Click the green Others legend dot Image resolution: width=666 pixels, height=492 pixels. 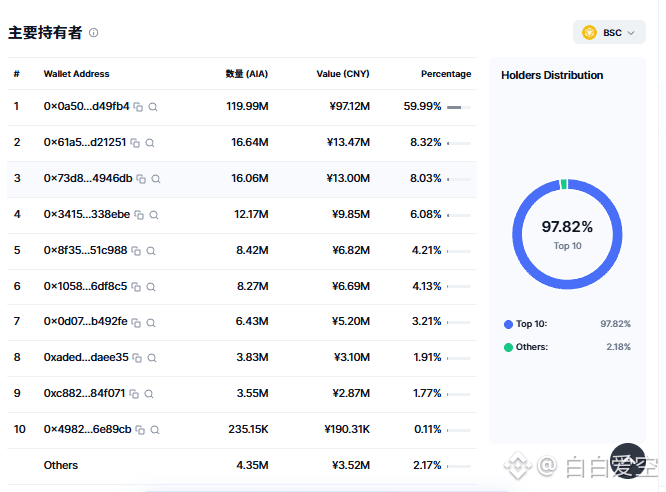[x=508, y=347]
